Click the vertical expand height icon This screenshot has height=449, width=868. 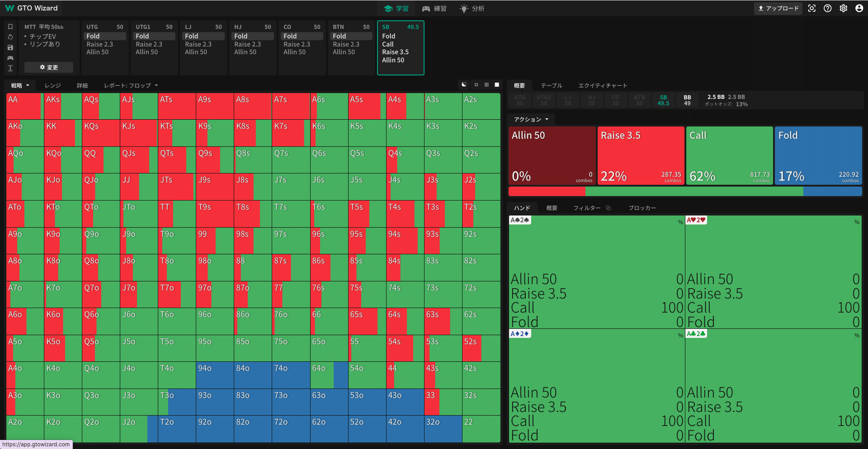(10, 68)
